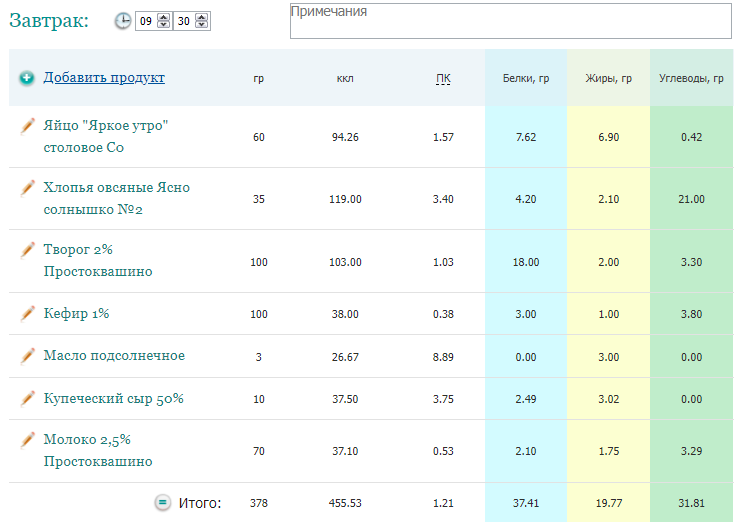734x523 pixels.
Task: Open the Добавить продукт link
Action: (104, 77)
